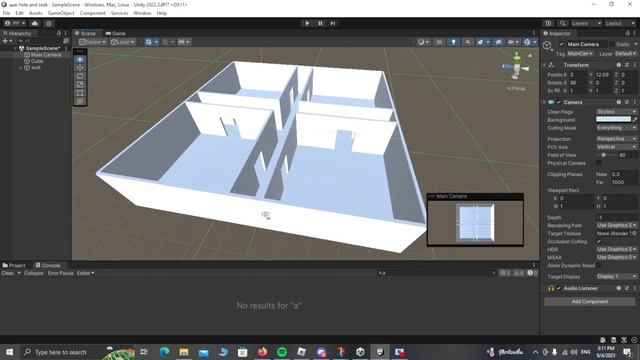Open the Clear Flags Skybox dropdown

pos(616,111)
